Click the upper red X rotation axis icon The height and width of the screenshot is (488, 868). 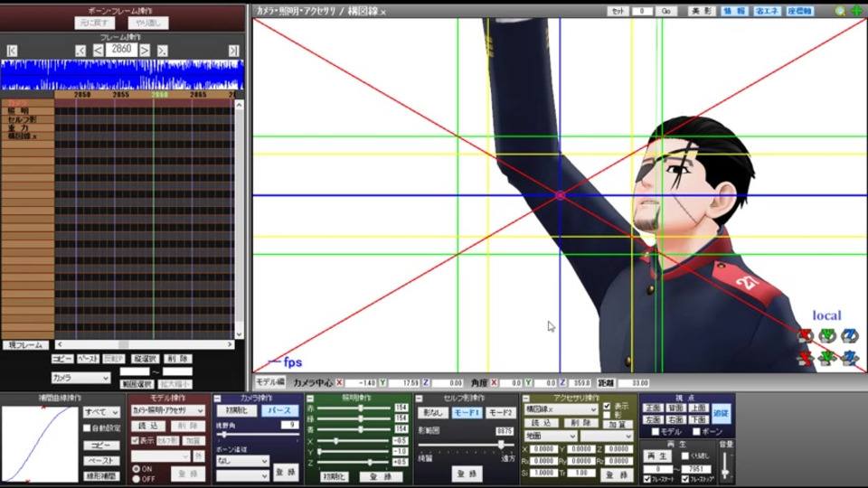pos(806,335)
